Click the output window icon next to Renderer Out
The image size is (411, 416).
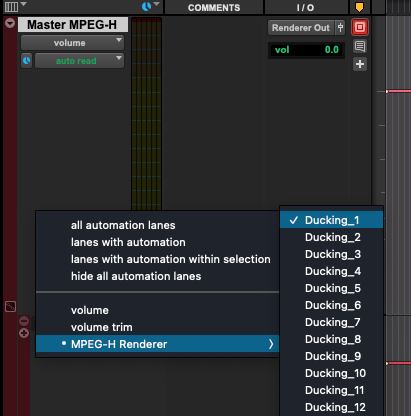pyautogui.click(x=340, y=28)
